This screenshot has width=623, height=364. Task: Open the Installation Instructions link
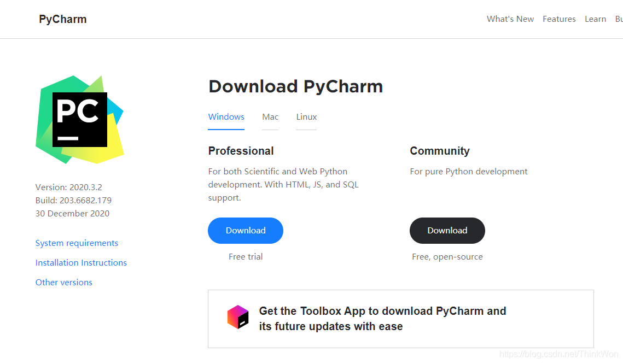click(x=81, y=262)
